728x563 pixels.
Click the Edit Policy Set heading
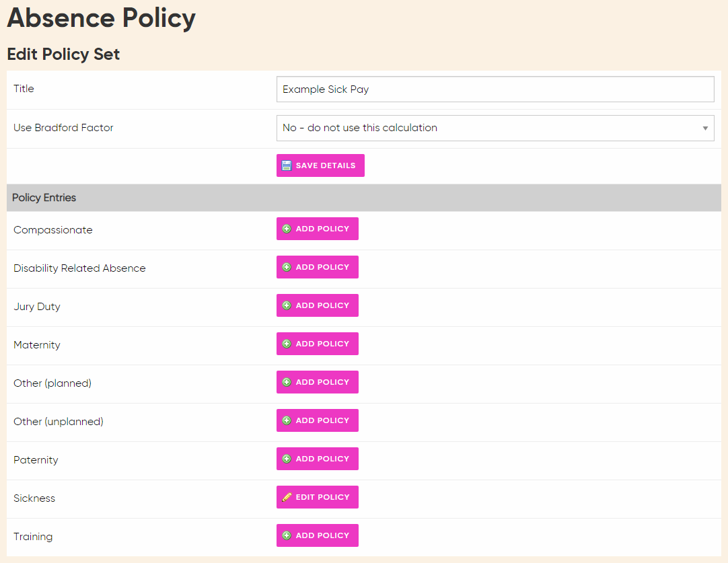pyautogui.click(x=63, y=54)
